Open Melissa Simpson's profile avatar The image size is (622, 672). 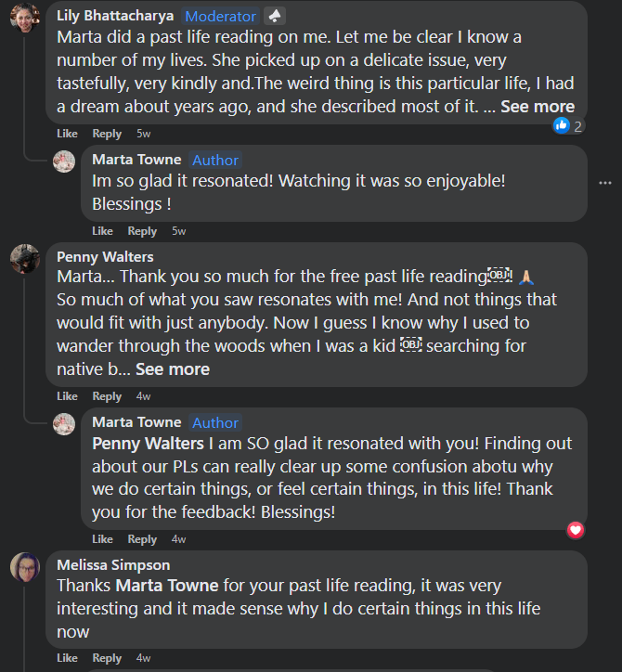(x=24, y=567)
